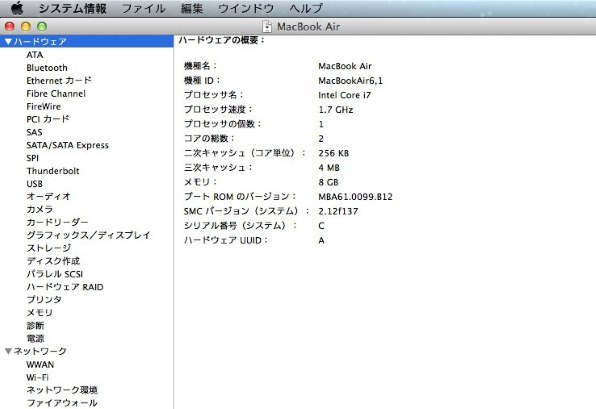
Task: Select ファイアウォール in the sidebar
Action: [62, 403]
